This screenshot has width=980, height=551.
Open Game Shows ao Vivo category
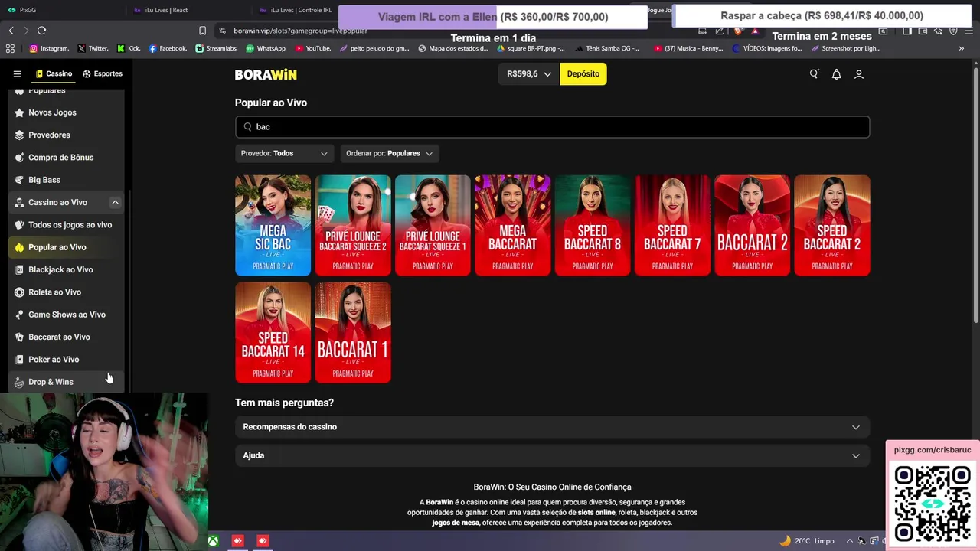click(x=67, y=315)
